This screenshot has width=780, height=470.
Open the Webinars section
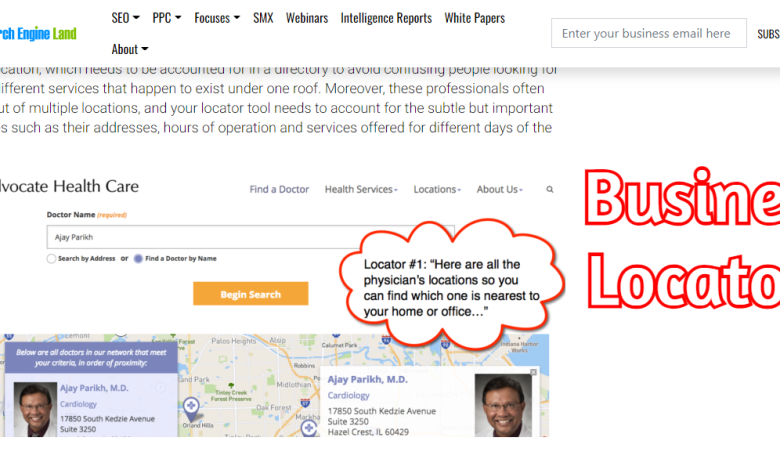[307, 18]
